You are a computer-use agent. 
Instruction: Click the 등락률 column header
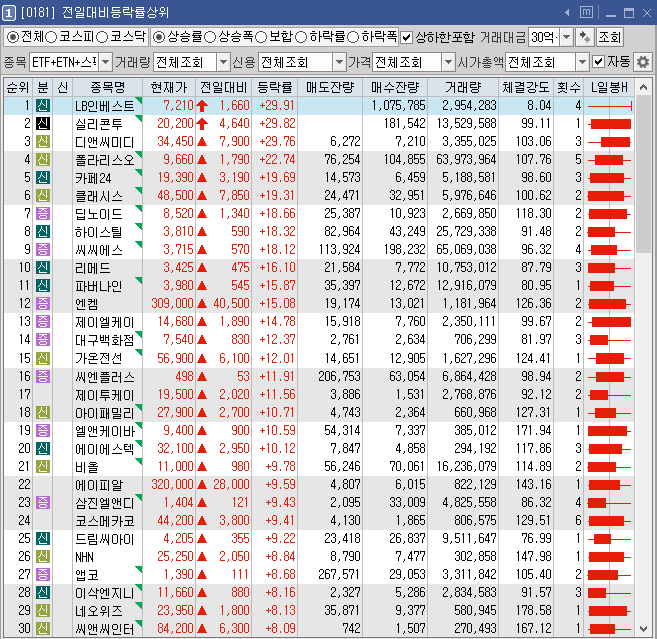tap(274, 87)
